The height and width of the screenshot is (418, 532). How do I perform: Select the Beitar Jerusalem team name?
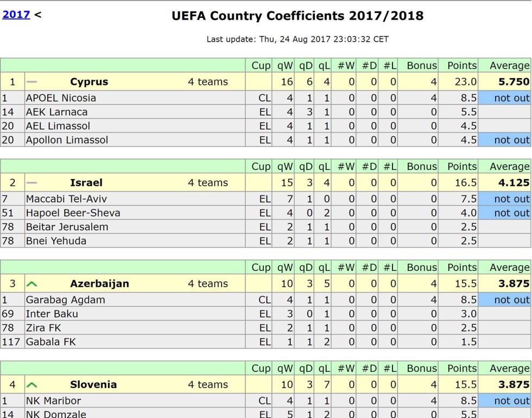pyautogui.click(x=67, y=227)
